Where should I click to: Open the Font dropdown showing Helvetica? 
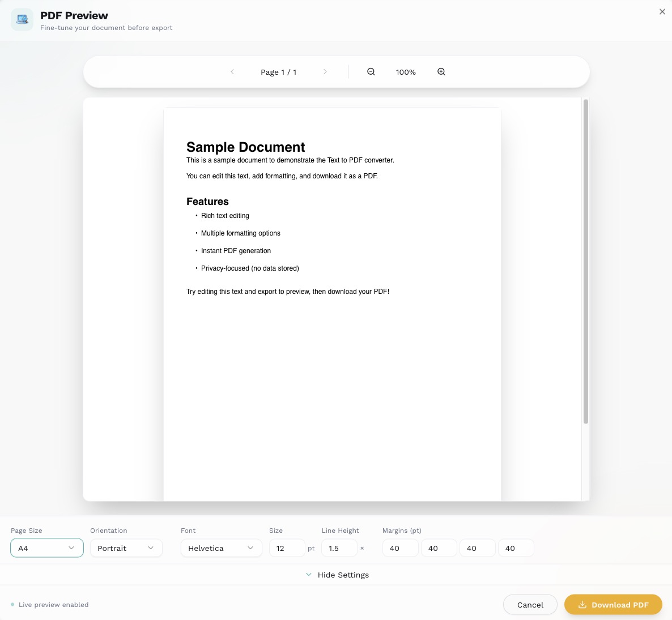point(221,548)
